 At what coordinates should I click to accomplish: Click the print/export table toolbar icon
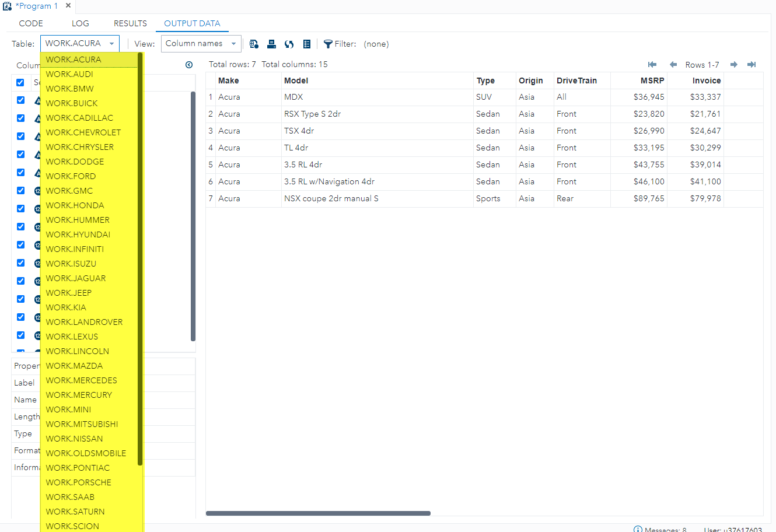271,44
